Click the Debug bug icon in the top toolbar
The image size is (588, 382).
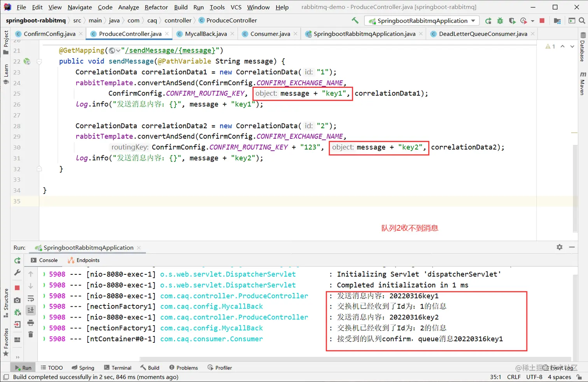(500, 21)
